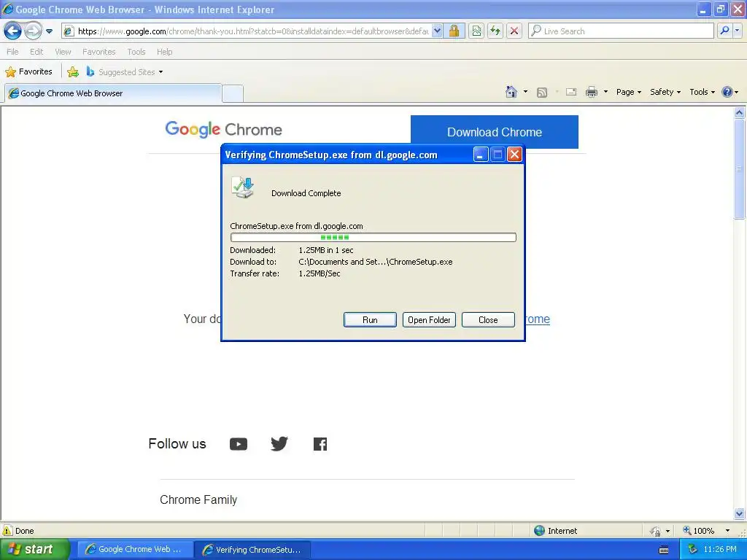Click Close button in the download dialog

(x=488, y=320)
